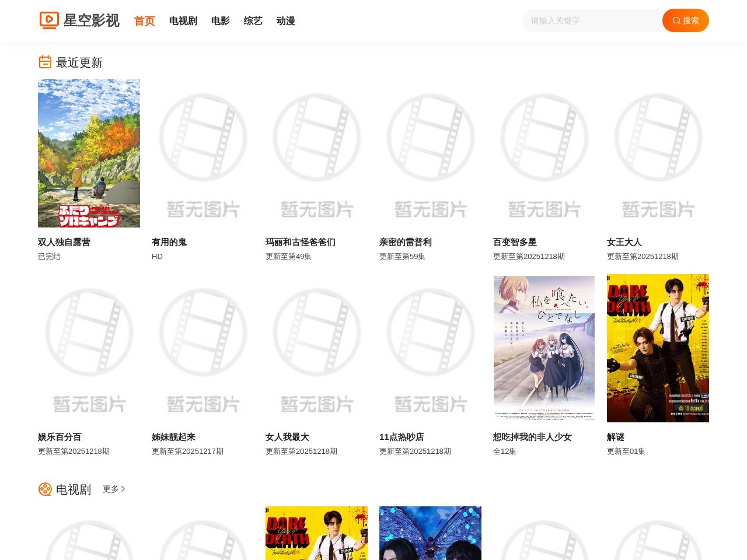Click the film reel icon beside 电视剧 section
Viewport: 747px width, 560px height.
tap(45, 489)
